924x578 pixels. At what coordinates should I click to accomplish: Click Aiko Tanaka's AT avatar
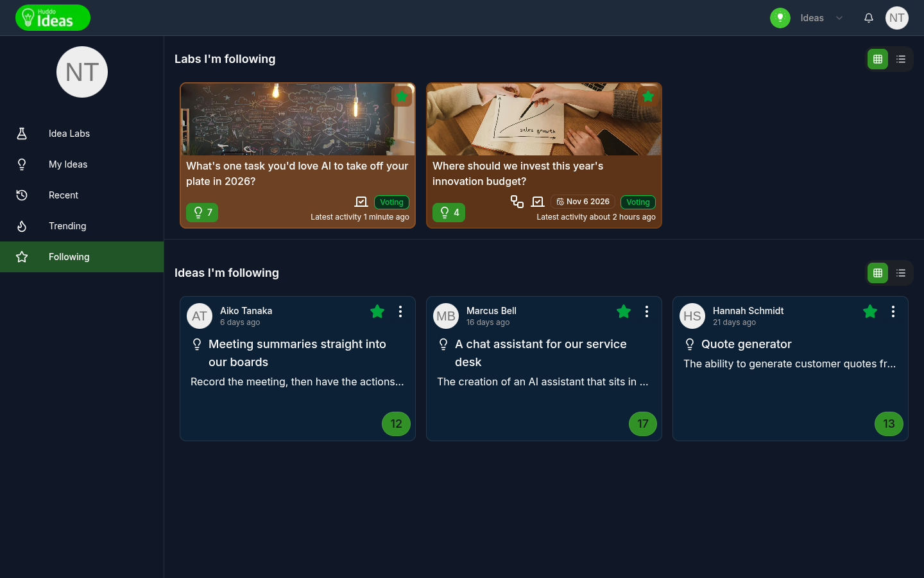(200, 316)
